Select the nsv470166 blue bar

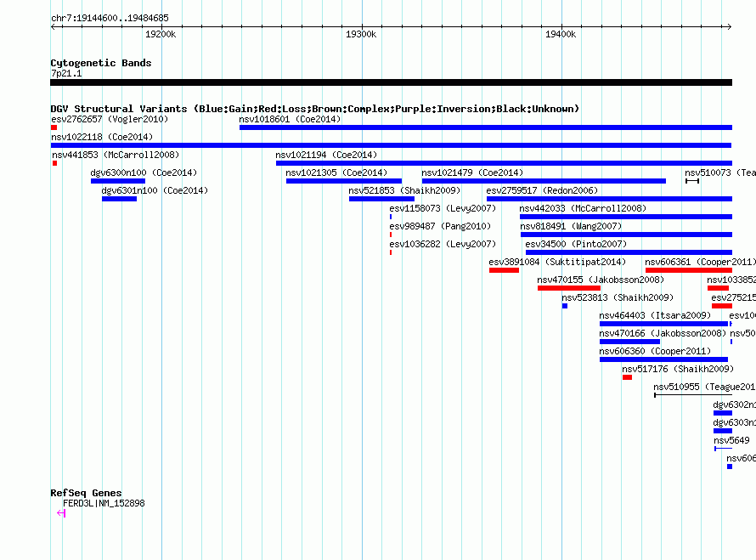629,342
